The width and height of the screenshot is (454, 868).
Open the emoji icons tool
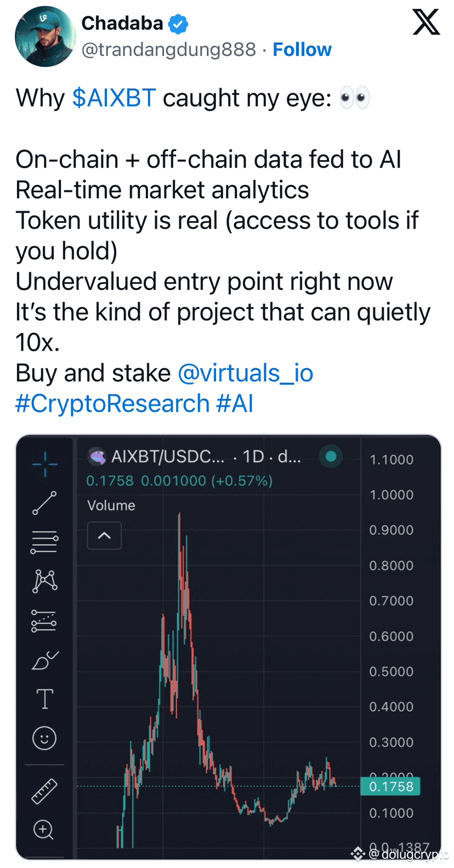pyautogui.click(x=44, y=738)
